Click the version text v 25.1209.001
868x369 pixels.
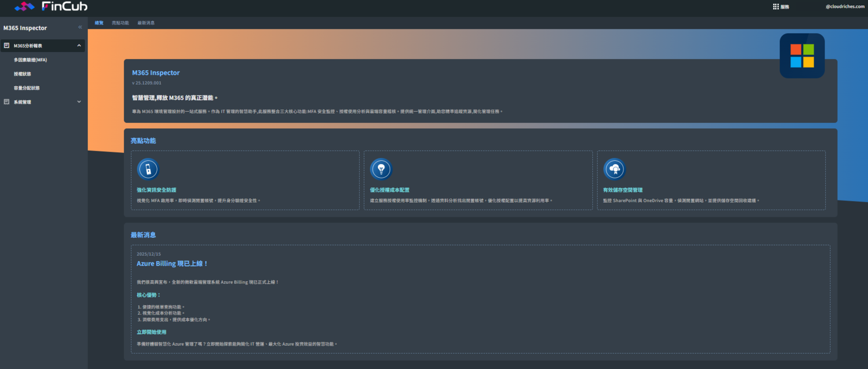click(146, 83)
